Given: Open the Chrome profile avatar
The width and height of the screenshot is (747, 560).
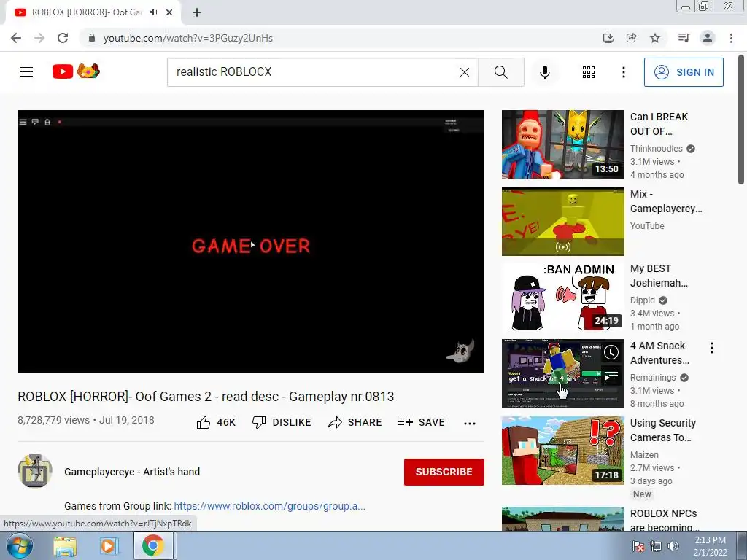Looking at the screenshot, I should click(x=708, y=38).
